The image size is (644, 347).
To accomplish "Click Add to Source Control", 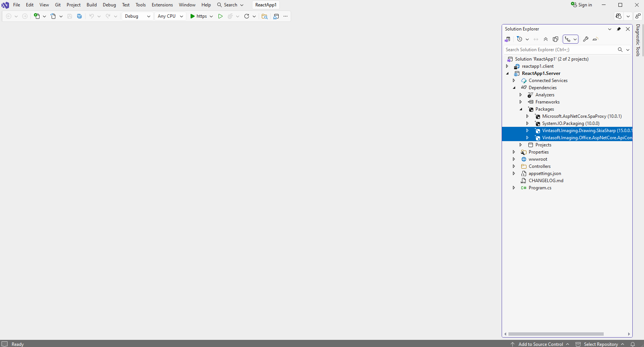I will [x=540, y=344].
